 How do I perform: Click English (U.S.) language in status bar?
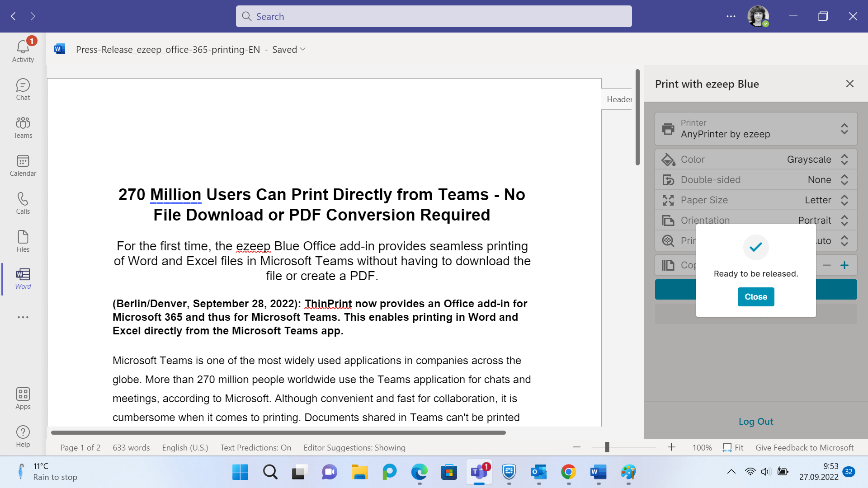[x=185, y=447]
